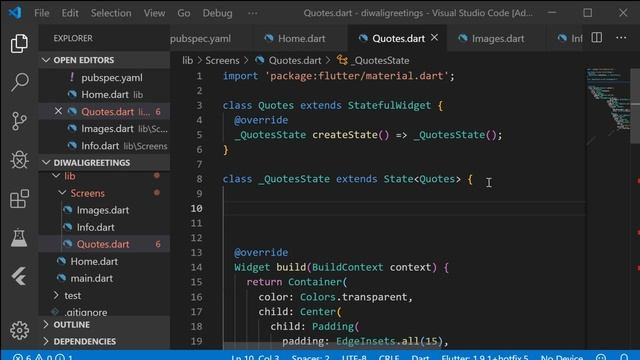Split the editor to the right
The height and width of the screenshot is (360, 640).
point(596,38)
